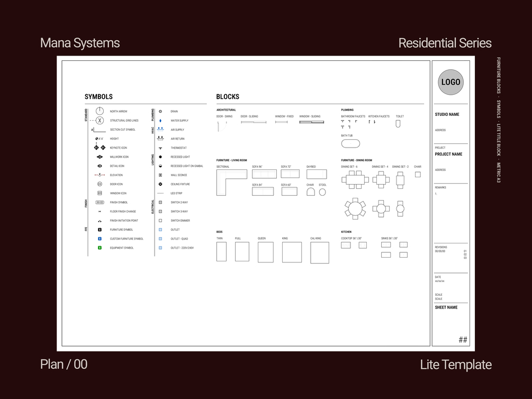Select the Toilet plumbing block
The height and width of the screenshot is (399, 532).
[x=398, y=124]
